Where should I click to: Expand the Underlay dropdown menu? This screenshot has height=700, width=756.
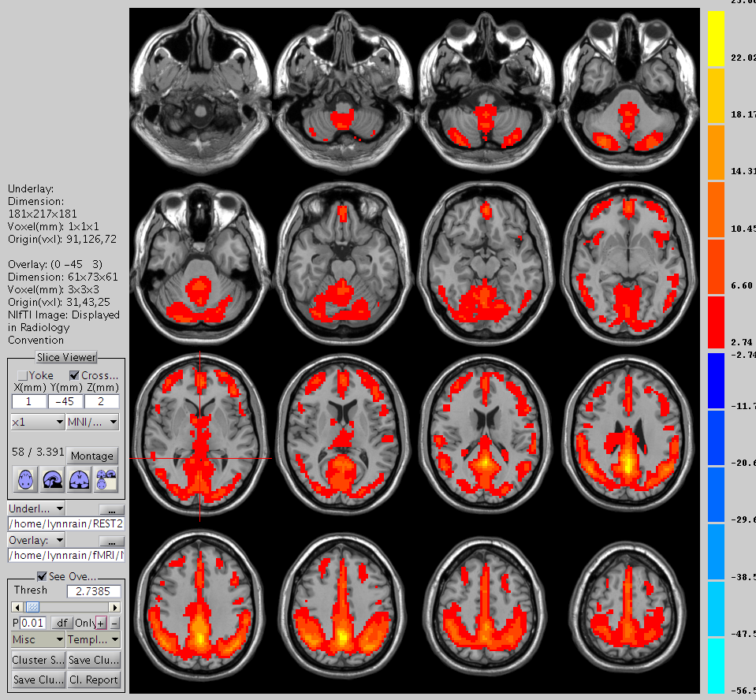click(36, 508)
